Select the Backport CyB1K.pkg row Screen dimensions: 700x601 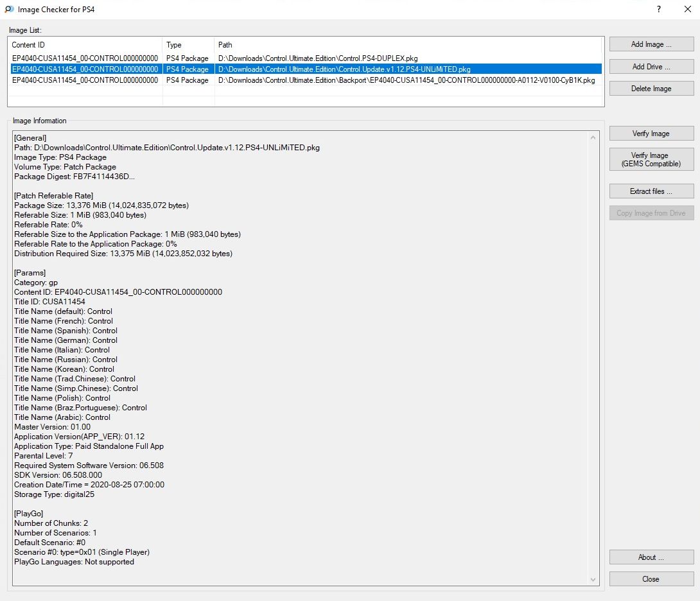(306, 80)
